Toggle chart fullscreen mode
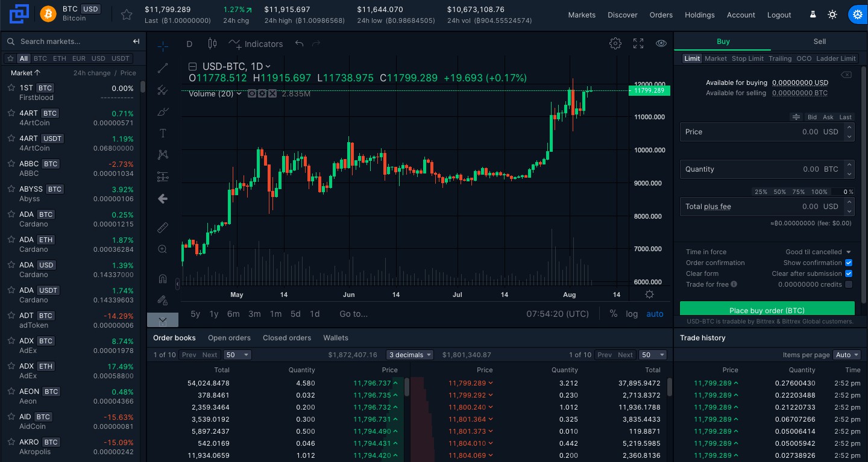Image resolution: width=868 pixels, height=462 pixels. pyautogui.click(x=638, y=43)
